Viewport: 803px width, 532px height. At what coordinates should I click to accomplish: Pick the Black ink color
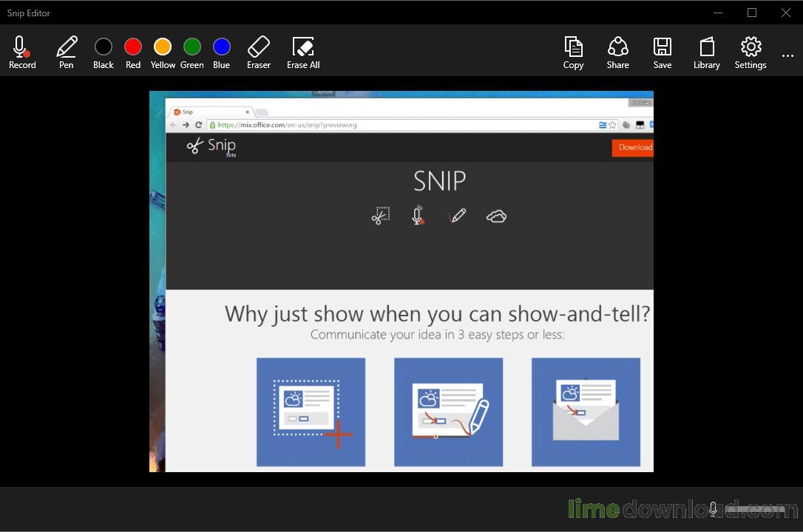pos(103,52)
